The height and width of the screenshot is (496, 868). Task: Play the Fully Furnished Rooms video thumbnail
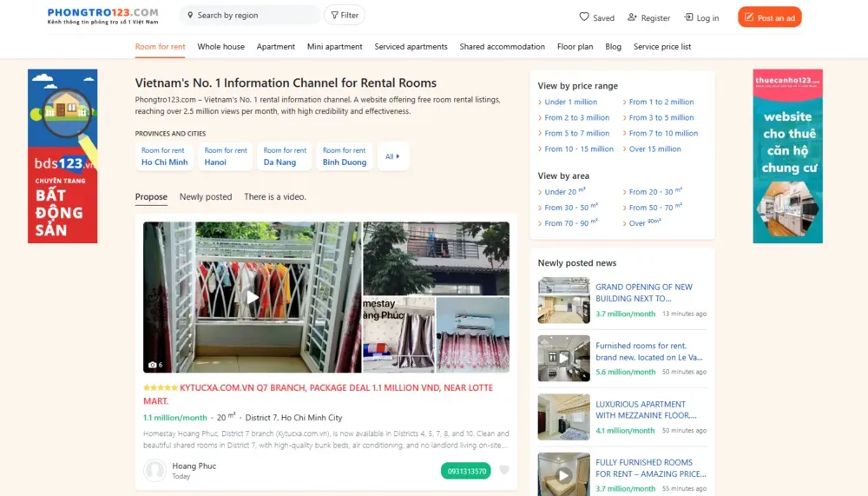[x=563, y=475]
